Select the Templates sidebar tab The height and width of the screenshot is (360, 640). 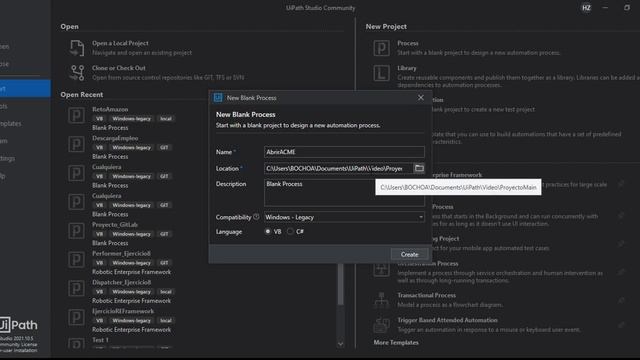coord(11,123)
